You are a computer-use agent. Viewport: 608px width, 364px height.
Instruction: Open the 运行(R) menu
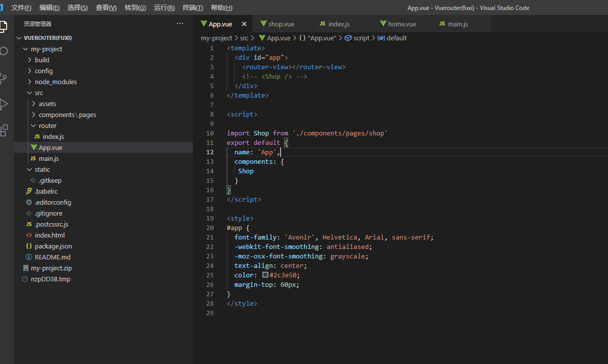pyautogui.click(x=164, y=8)
